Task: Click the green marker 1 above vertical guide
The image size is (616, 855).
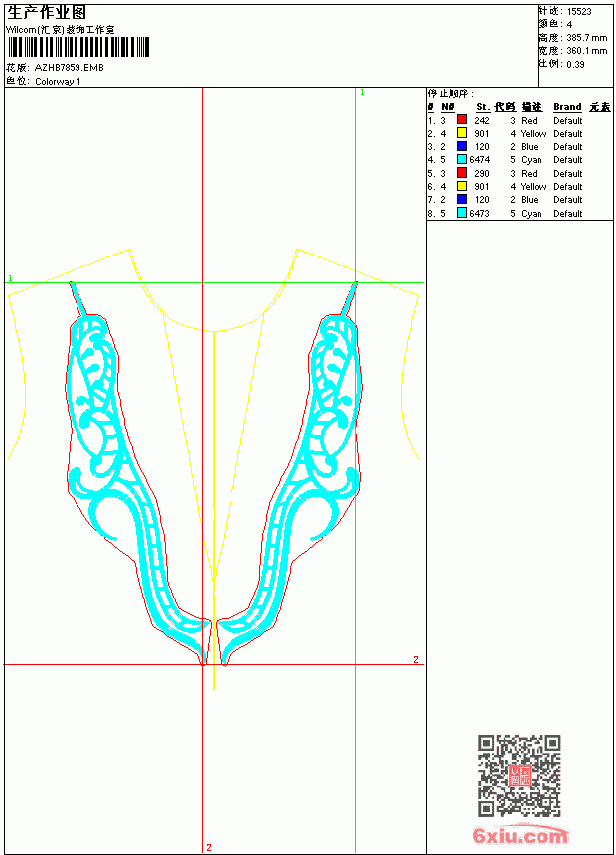Action: click(362, 93)
